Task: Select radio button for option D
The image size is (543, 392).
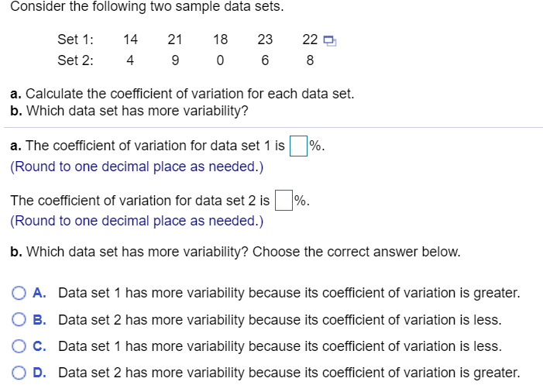Action: click(19, 373)
